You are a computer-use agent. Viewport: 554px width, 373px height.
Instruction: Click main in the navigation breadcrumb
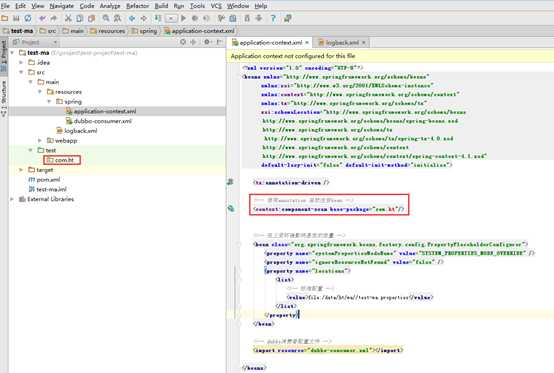click(x=73, y=31)
